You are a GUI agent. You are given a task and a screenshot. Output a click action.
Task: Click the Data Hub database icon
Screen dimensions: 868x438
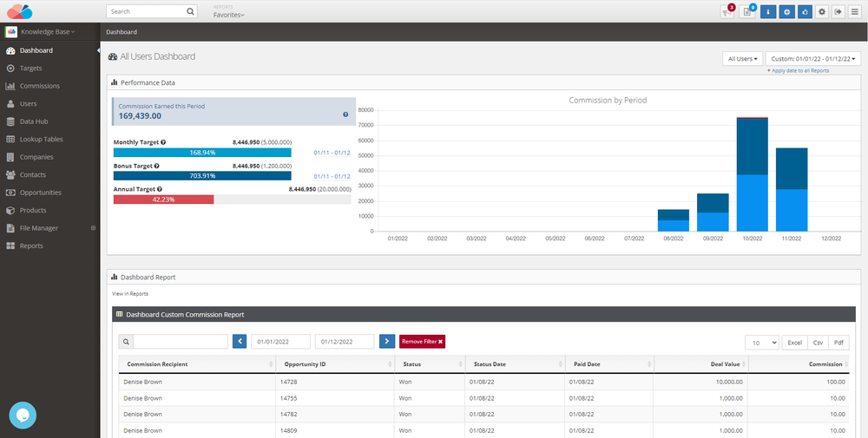point(10,121)
